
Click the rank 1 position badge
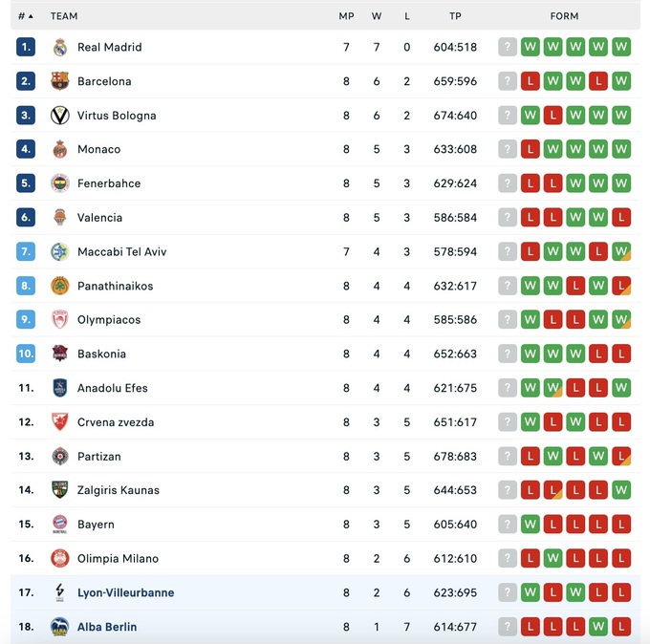pyautogui.click(x=26, y=47)
